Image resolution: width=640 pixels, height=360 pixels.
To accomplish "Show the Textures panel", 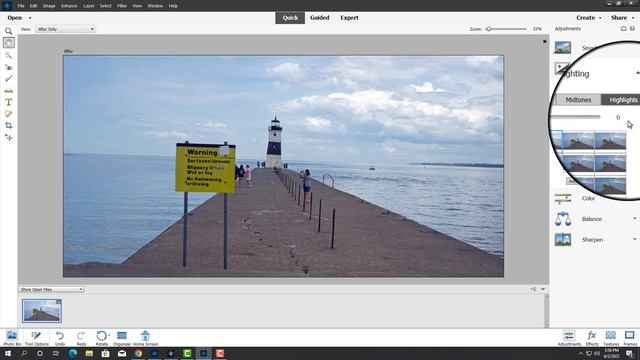I will point(611,338).
